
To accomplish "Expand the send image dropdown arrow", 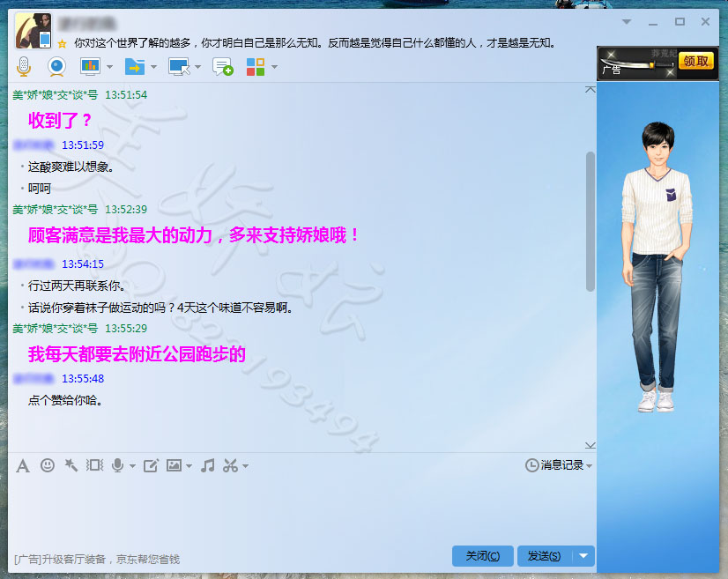I will 189,466.
